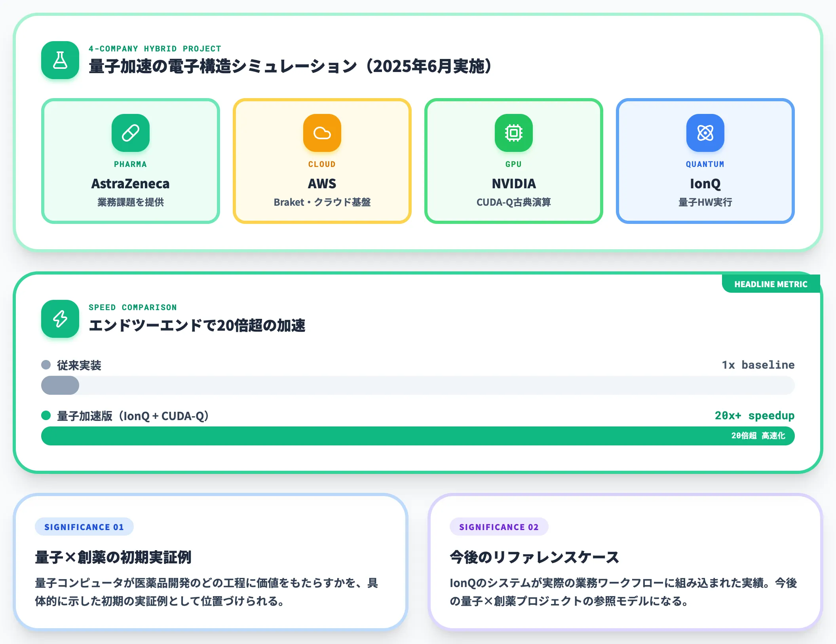836x644 pixels.
Task: Click the 4-COMPANY HYBRID PROJECT label
Action: point(155,49)
